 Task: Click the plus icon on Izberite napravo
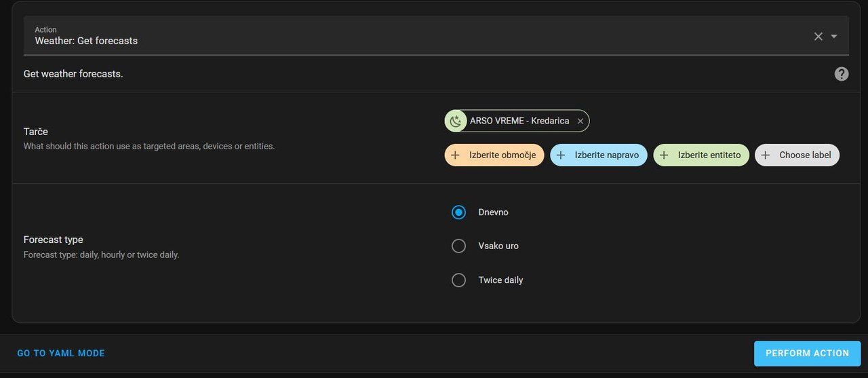tap(561, 155)
